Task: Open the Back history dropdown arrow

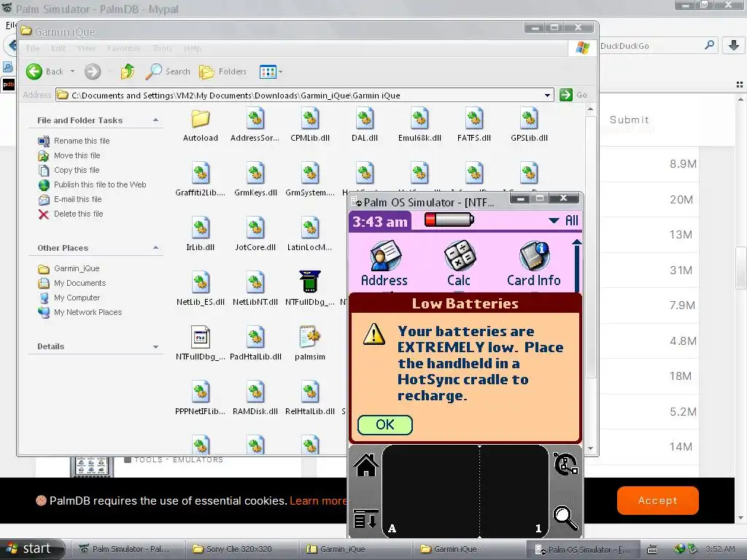Action: pyautogui.click(x=72, y=72)
